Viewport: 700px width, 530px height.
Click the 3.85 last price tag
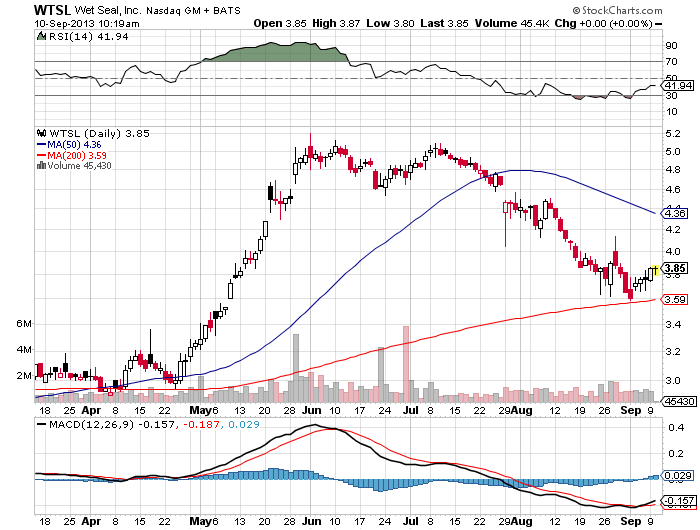[675, 268]
